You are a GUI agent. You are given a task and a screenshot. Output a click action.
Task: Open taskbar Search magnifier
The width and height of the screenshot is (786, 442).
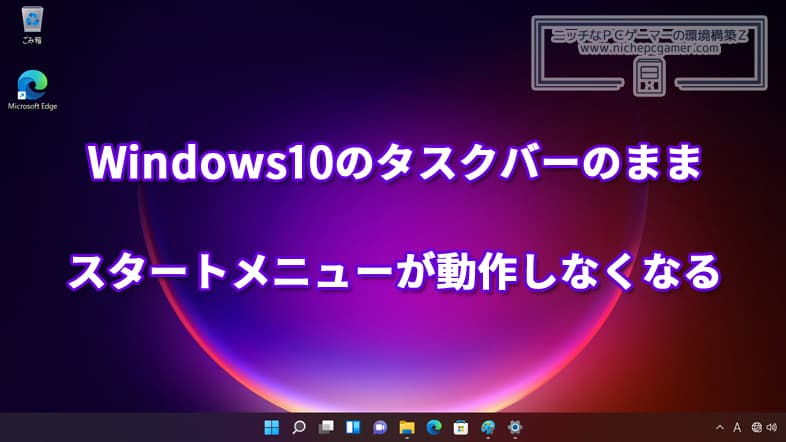pyautogui.click(x=299, y=427)
